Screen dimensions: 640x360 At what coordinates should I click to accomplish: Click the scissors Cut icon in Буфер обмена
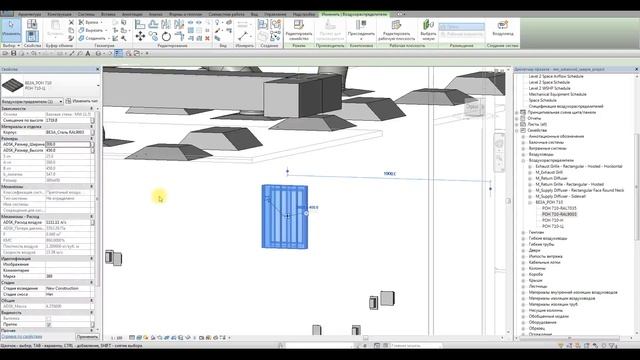pos(71,22)
